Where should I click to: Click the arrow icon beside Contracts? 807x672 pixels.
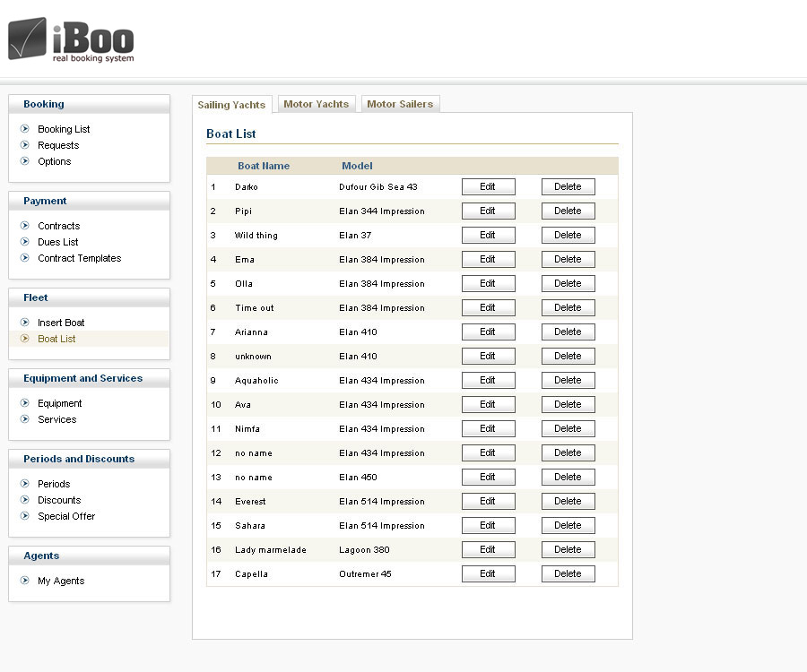(x=25, y=226)
